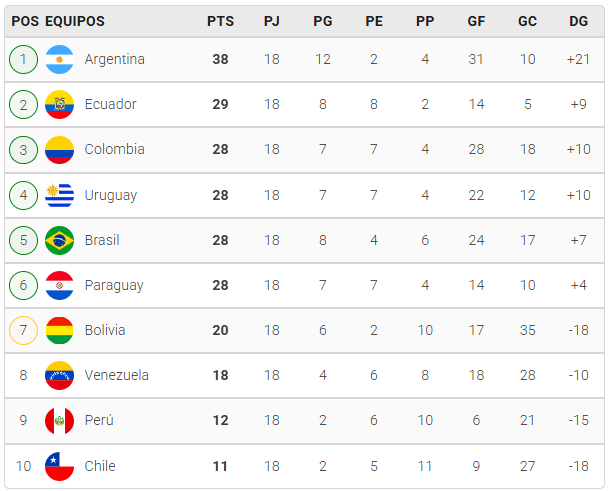Sort table by PTS column header

(x=220, y=21)
